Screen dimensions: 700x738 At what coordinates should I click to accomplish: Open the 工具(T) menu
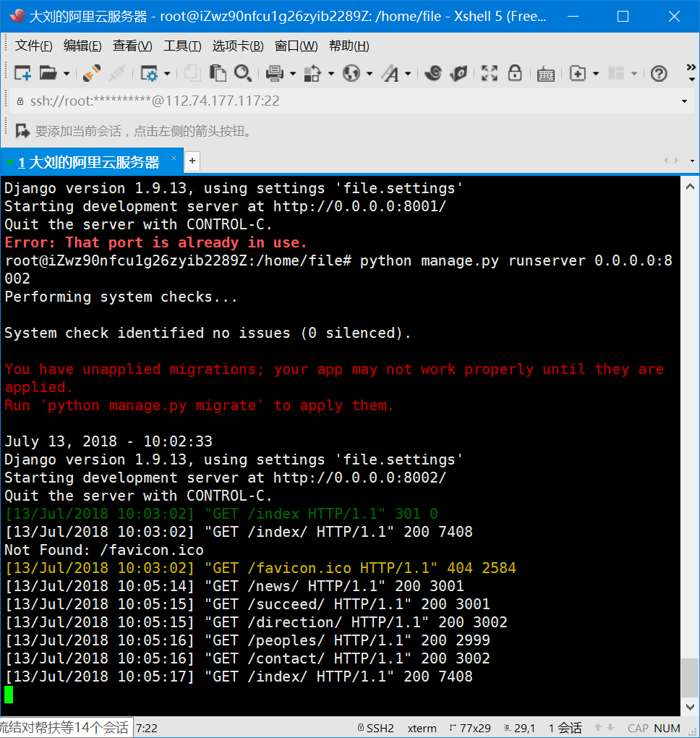[x=182, y=46]
